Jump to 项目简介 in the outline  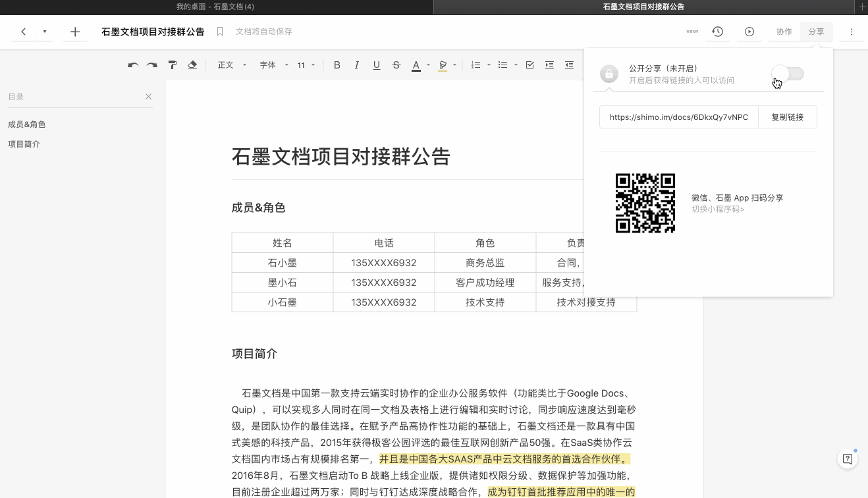(x=24, y=144)
